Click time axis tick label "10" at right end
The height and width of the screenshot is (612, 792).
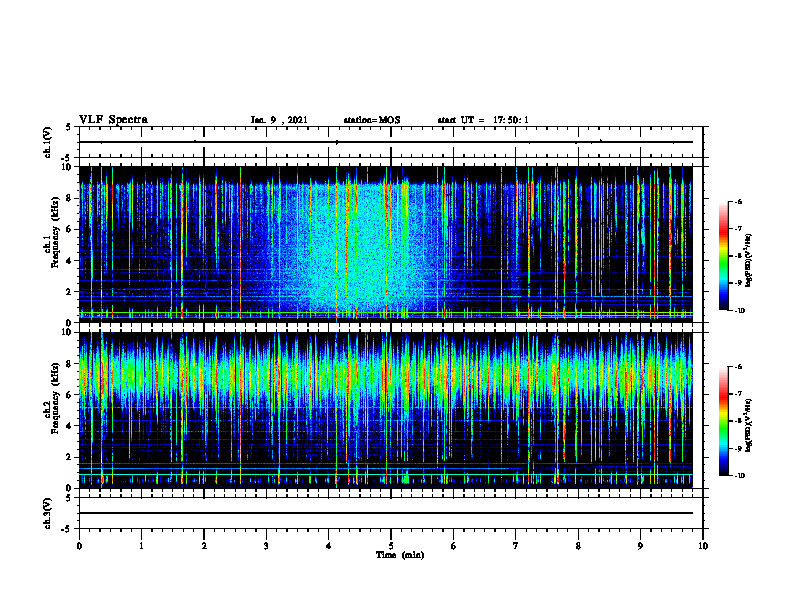pyautogui.click(x=703, y=546)
